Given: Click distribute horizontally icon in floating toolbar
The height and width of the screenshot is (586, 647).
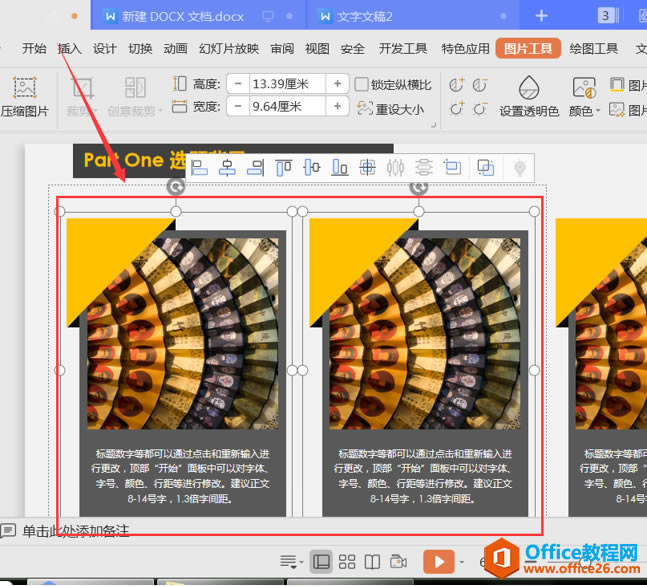Looking at the screenshot, I should (x=396, y=168).
